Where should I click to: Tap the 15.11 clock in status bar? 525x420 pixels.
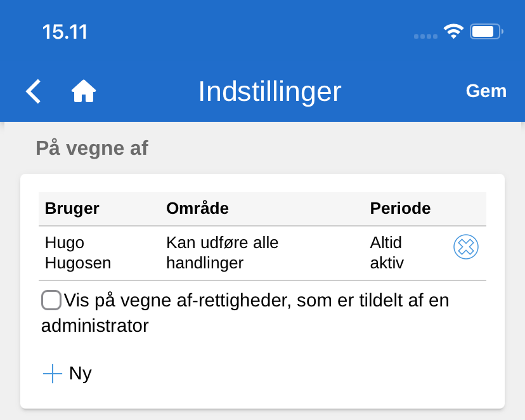(x=65, y=32)
